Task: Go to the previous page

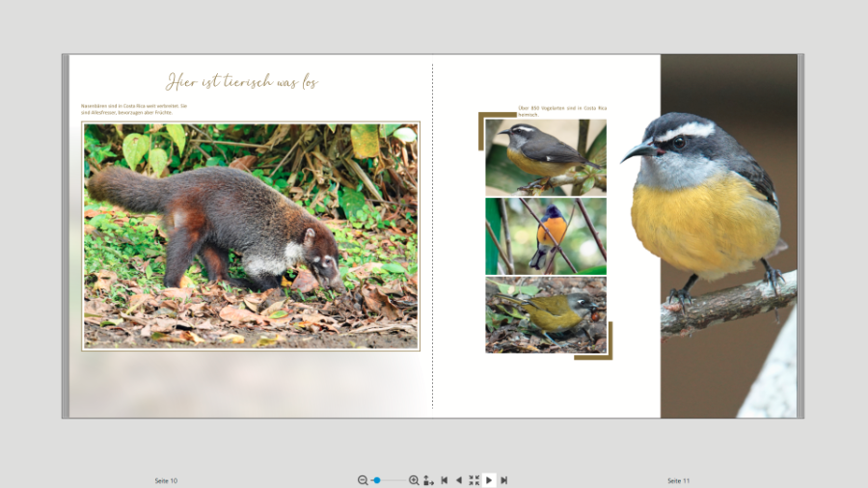Action: 458,480
